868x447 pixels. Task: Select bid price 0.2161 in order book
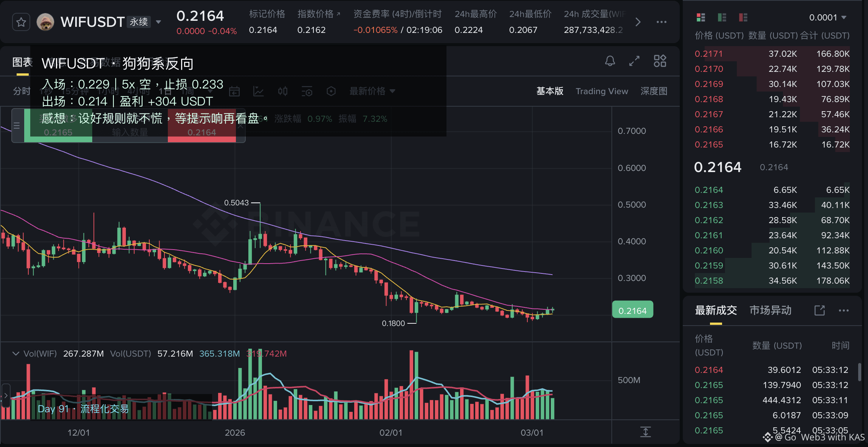tap(709, 235)
